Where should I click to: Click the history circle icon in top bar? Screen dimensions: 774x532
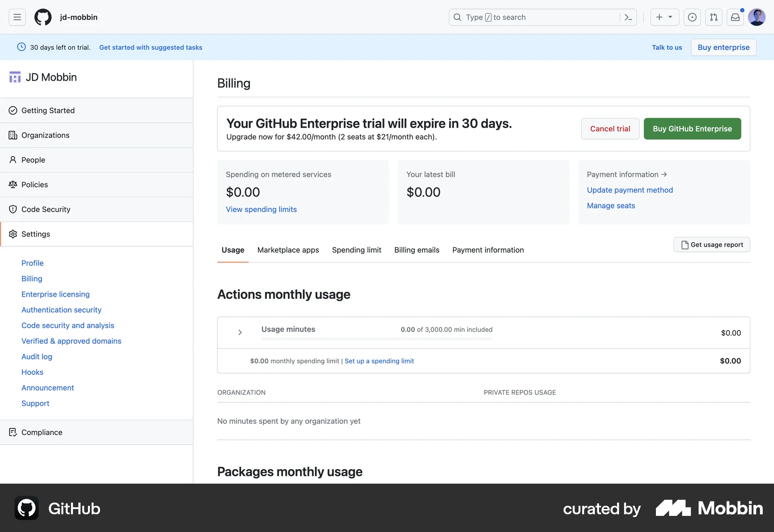point(692,17)
